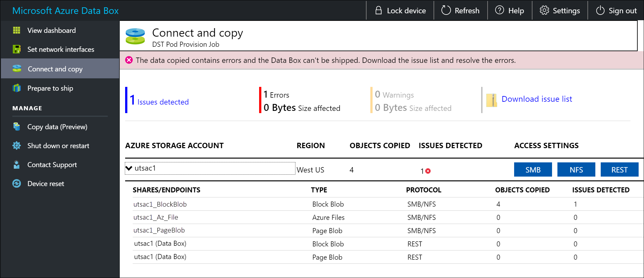The height and width of the screenshot is (278, 644).
Task: Click the Copy data (Preview) icon
Action: pos(16,127)
